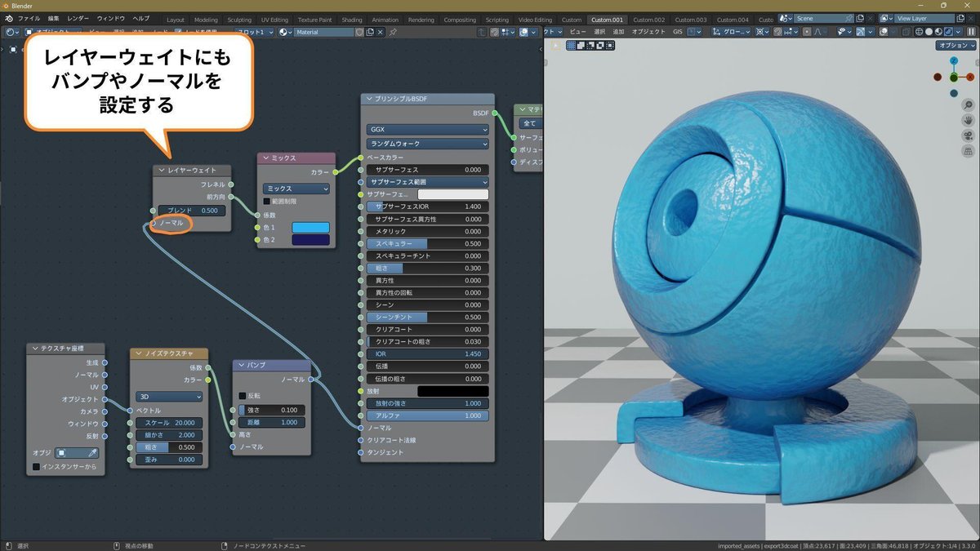The height and width of the screenshot is (551, 980).
Task: Click the viewport pan hand icon
Action: [967, 121]
